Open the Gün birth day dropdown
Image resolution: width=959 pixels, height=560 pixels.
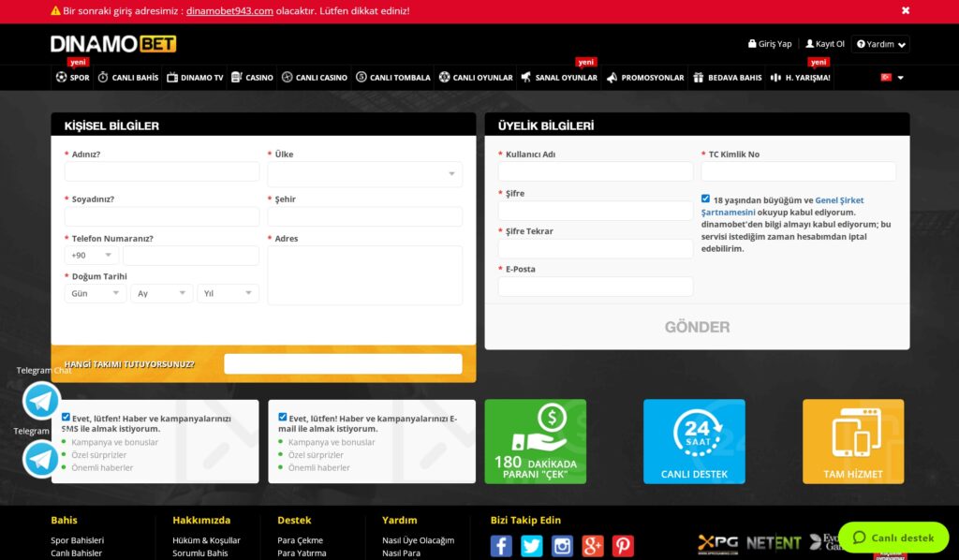tap(96, 293)
